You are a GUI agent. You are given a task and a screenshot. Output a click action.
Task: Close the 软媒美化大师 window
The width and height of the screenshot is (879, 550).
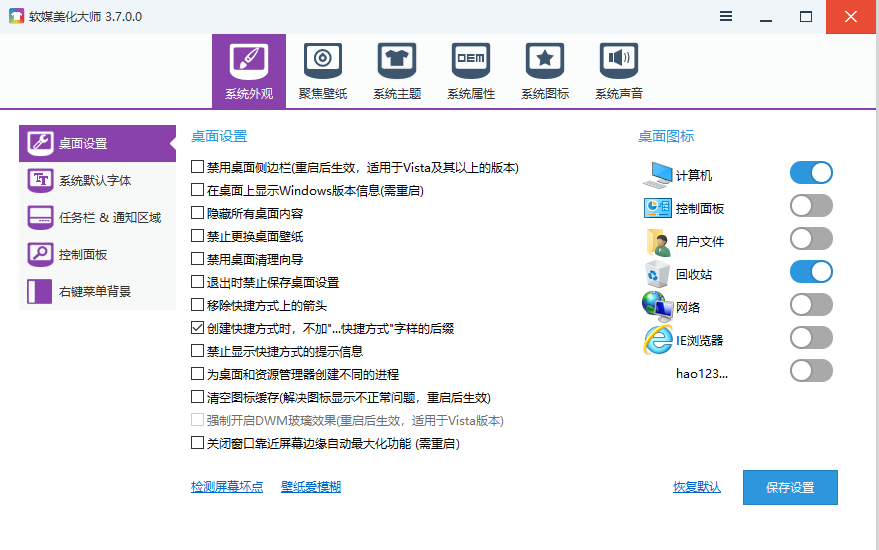[851, 17]
